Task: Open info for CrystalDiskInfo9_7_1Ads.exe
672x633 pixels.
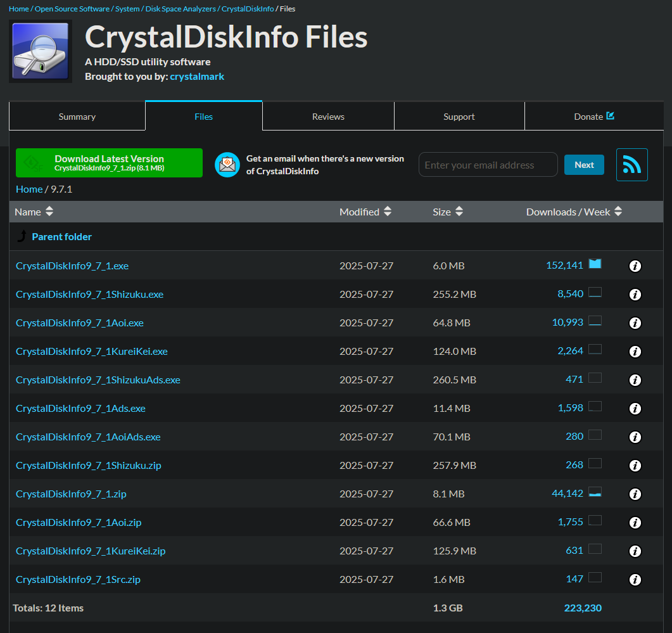Action: 635,409
